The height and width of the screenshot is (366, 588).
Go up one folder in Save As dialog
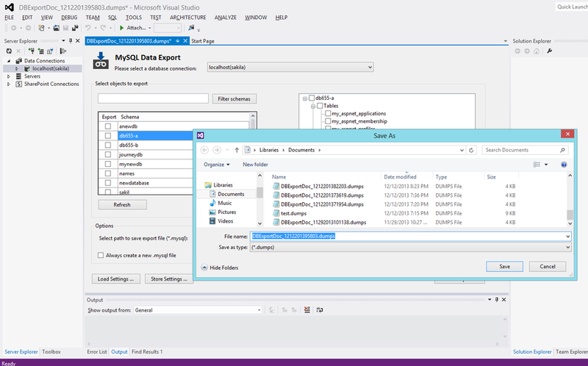[237, 150]
